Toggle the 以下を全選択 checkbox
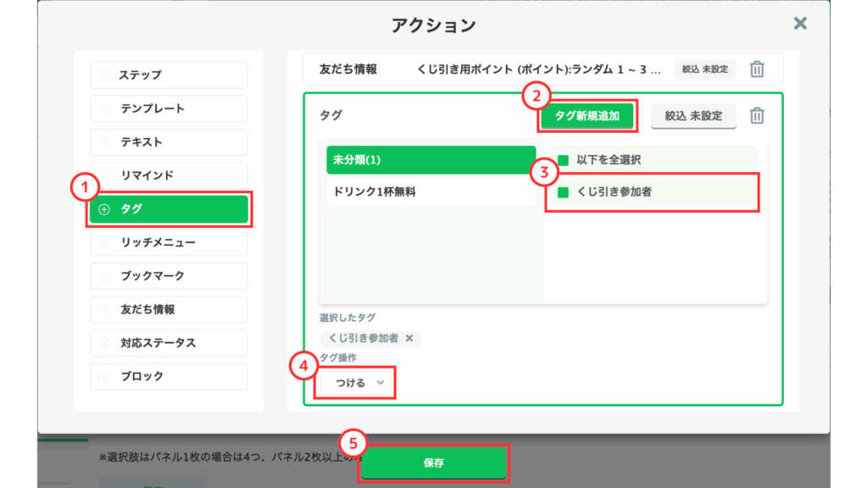The height and width of the screenshot is (488, 868). (x=562, y=159)
